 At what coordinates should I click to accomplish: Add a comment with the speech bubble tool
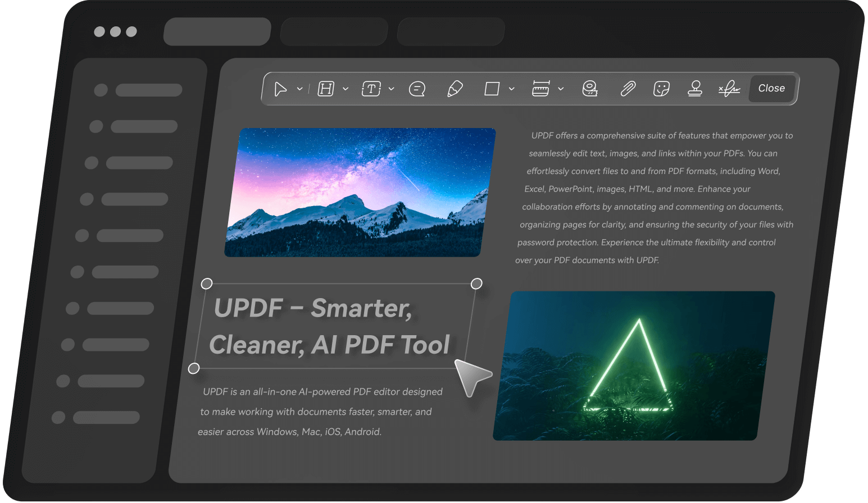click(x=417, y=89)
